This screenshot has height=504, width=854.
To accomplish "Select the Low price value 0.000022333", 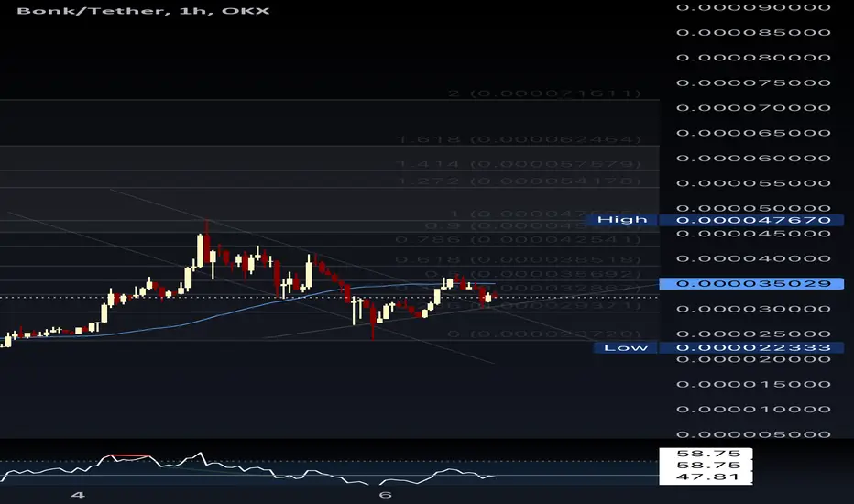I will [x=751, y=347].
